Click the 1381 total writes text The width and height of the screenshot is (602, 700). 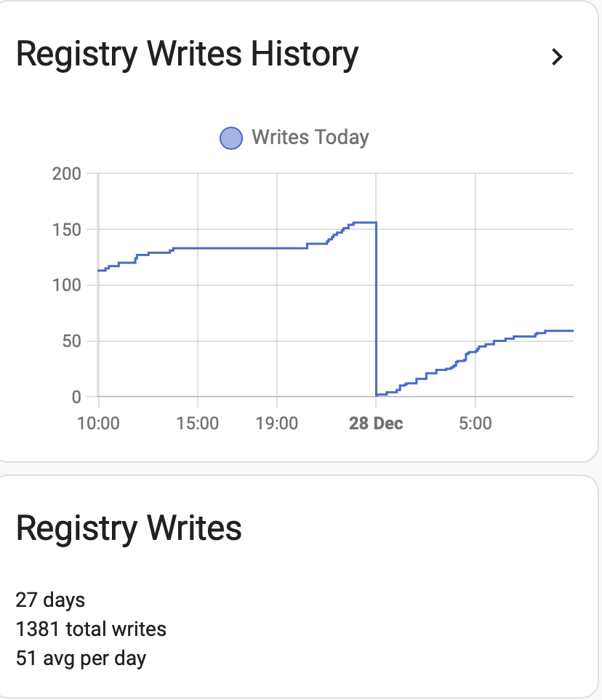click(91, 629)
